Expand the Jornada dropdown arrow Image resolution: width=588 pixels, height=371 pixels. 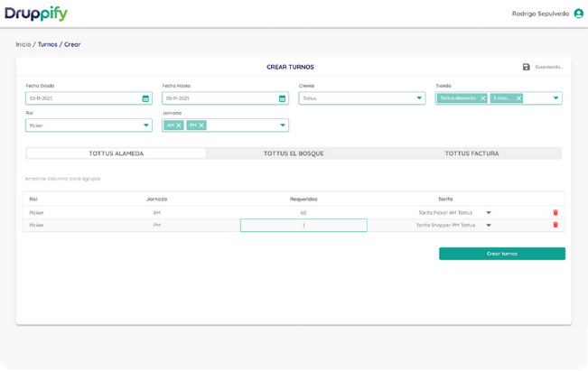pyautogui.click(x=283, y=125)
